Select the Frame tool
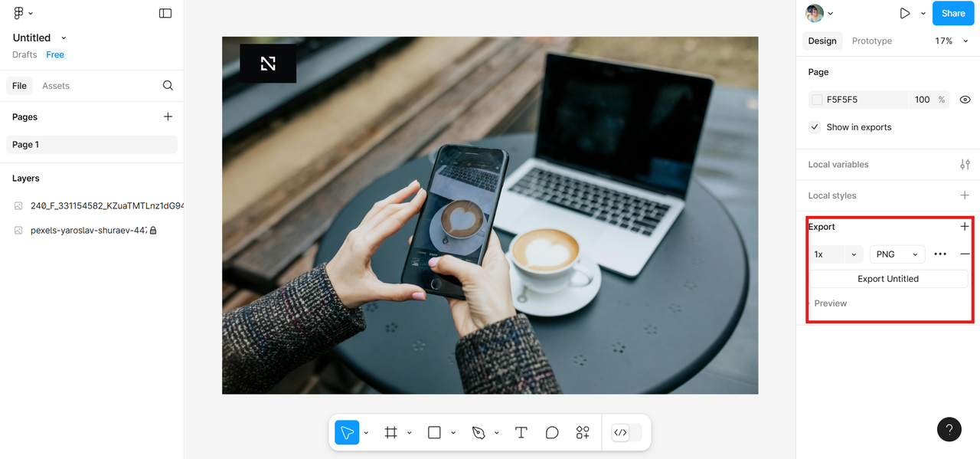Image resolution: width=980 pixels, height=459 pixels. click(x=391, y=433)
